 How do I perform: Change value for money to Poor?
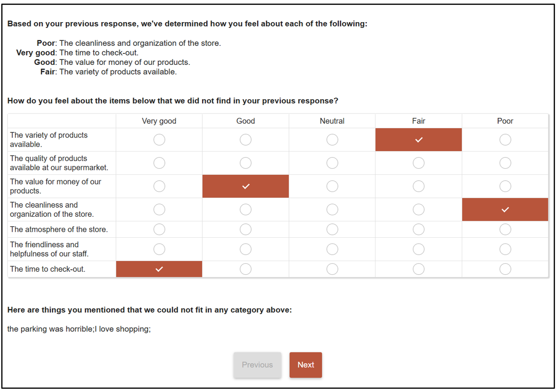coord(505,186)
